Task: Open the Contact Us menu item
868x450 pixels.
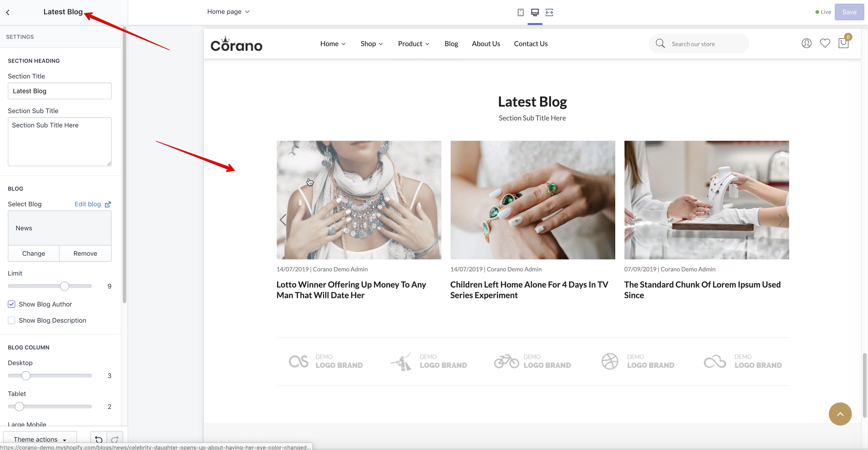Action: tap(530, 44)
